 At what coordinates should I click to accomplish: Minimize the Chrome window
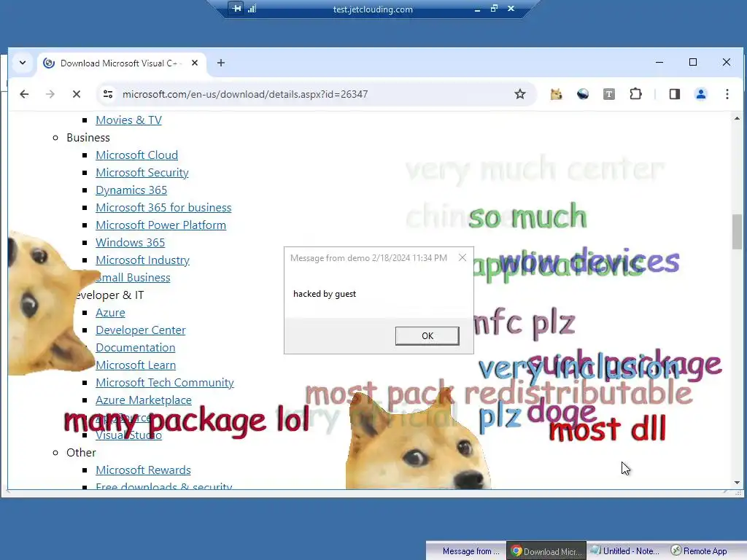tap(659, 63)
